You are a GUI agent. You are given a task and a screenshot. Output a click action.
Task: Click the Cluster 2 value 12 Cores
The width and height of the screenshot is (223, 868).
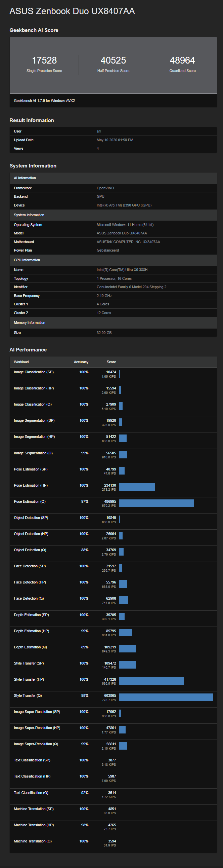tap(104, 313)
